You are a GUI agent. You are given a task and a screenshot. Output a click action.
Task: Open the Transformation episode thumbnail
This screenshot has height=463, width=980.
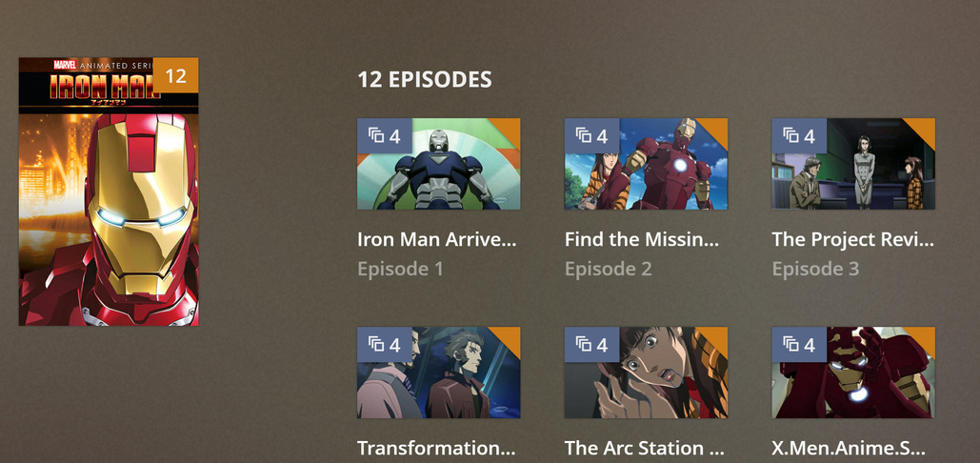pyautogui.click(x=439, y=372)
